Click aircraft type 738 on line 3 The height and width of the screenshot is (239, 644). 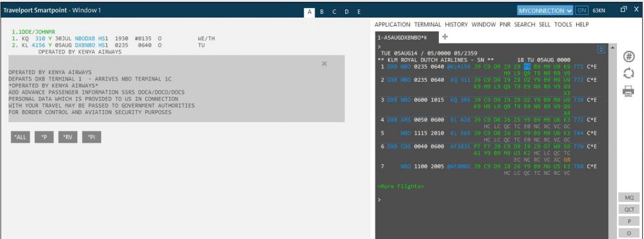pyautogui.click(x=579, y=100)
